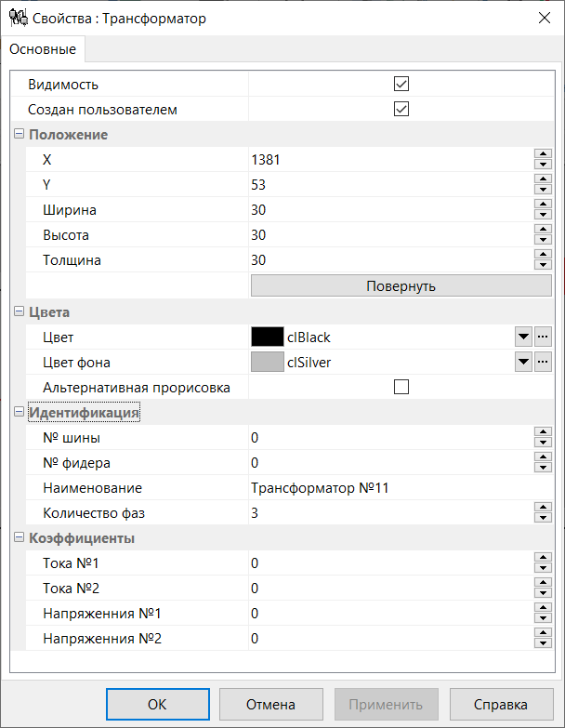Select the Напряжения №2 property label

point(102,639)
